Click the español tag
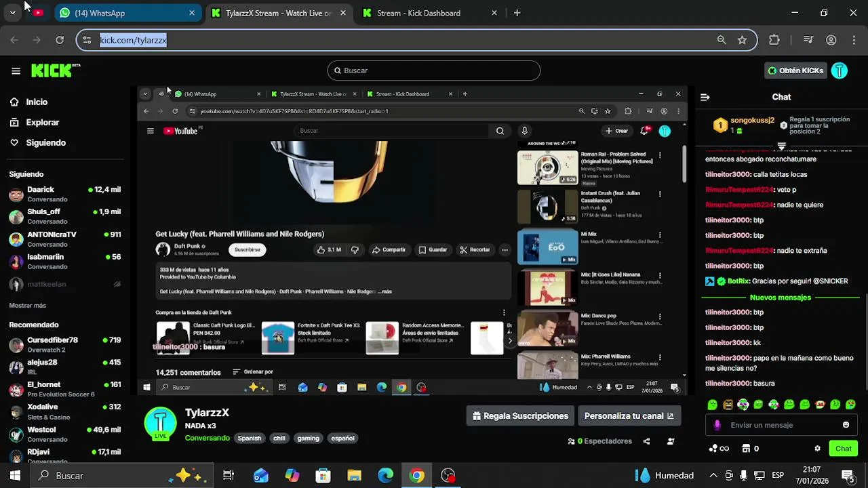Screen dimensions: 868x488 (342, 438)
